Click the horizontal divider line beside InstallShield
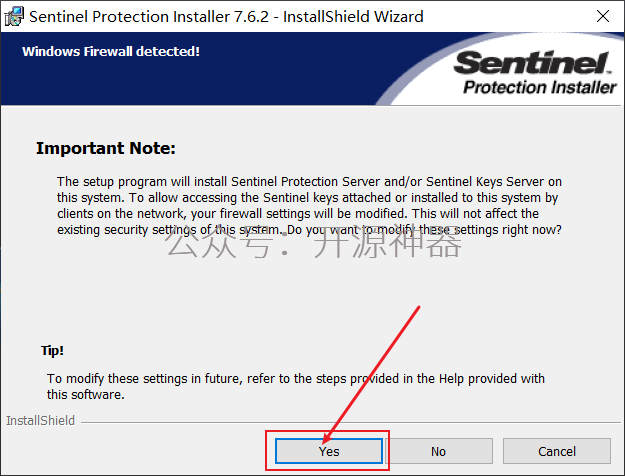The image size is (625, 476). [340, 421]
